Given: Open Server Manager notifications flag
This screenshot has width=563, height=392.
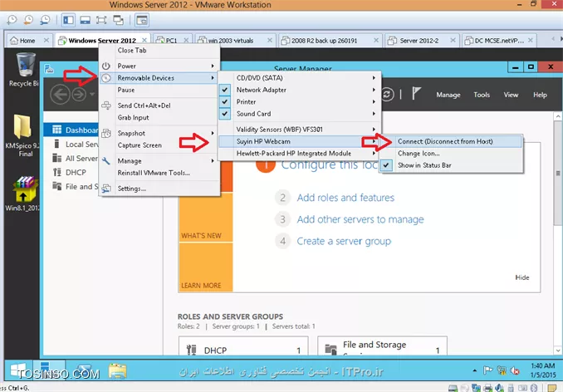Looking at the screenshot, I should tap(416, 94).
